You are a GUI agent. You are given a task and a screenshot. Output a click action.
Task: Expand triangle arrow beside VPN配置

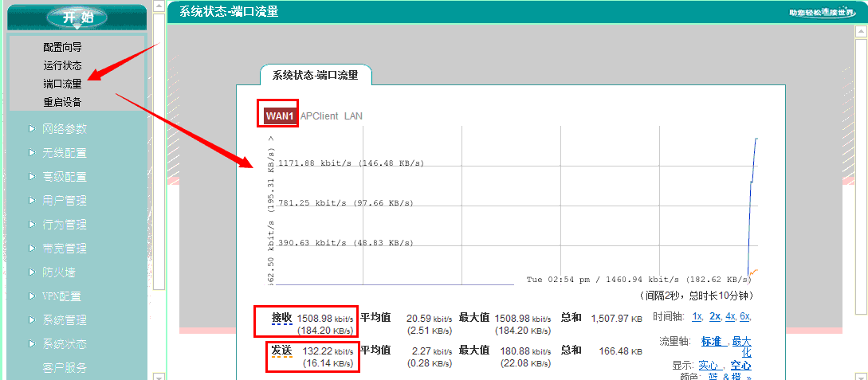click(x=32, y=296)
